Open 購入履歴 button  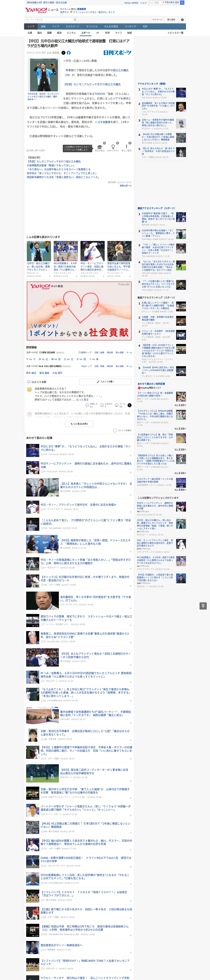[x=171, y=20]
